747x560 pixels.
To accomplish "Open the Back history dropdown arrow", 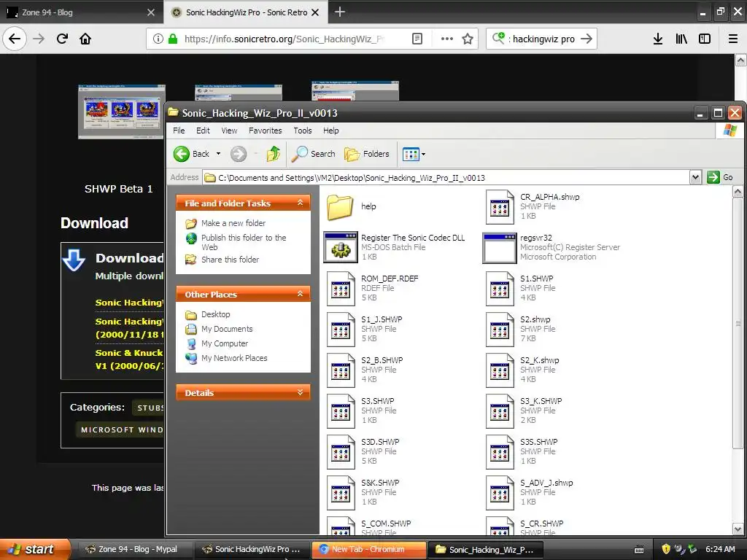I will (218, 154).
